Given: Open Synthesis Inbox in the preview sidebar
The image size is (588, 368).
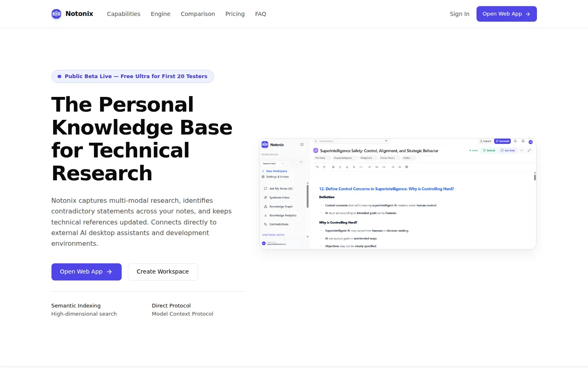Looking at the screenshot, I should [277, 197].
